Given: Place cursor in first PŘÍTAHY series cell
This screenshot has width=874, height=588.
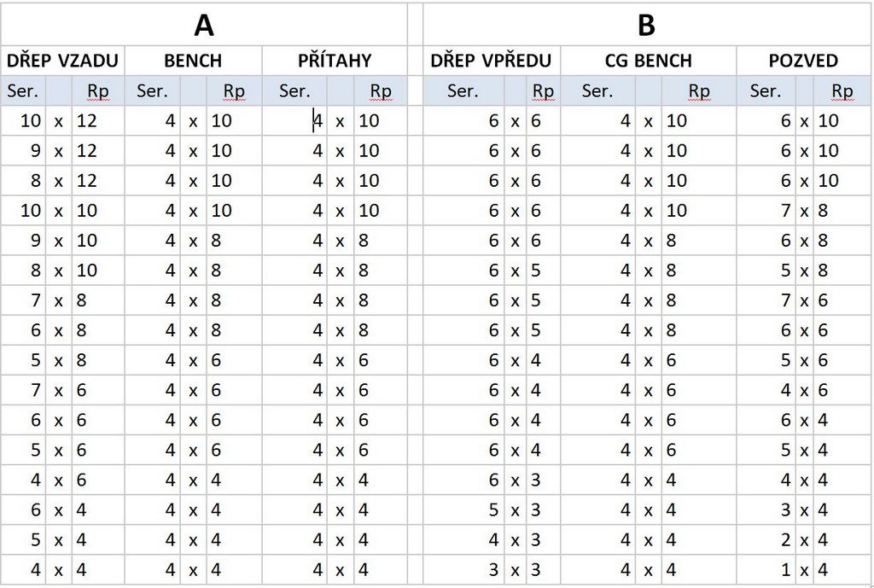Looking at the screenshot, I should [x=294, y=121].
